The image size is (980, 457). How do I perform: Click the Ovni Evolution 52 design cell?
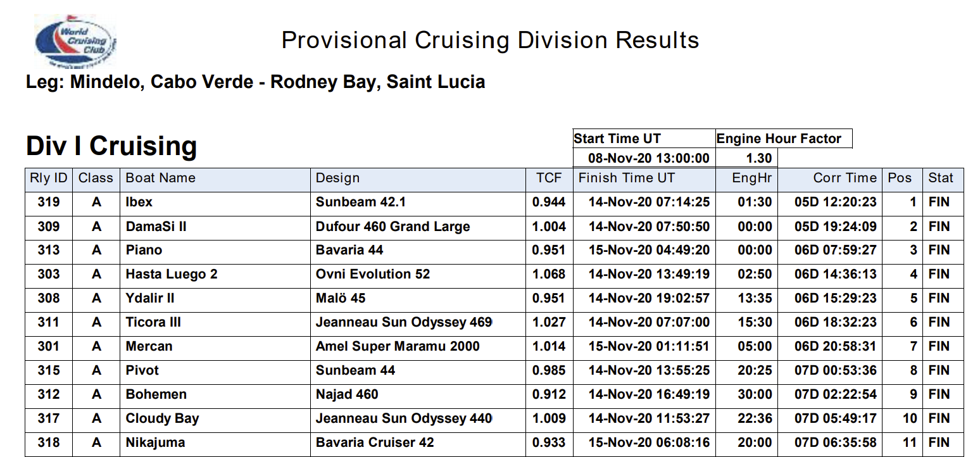[373, 274]
